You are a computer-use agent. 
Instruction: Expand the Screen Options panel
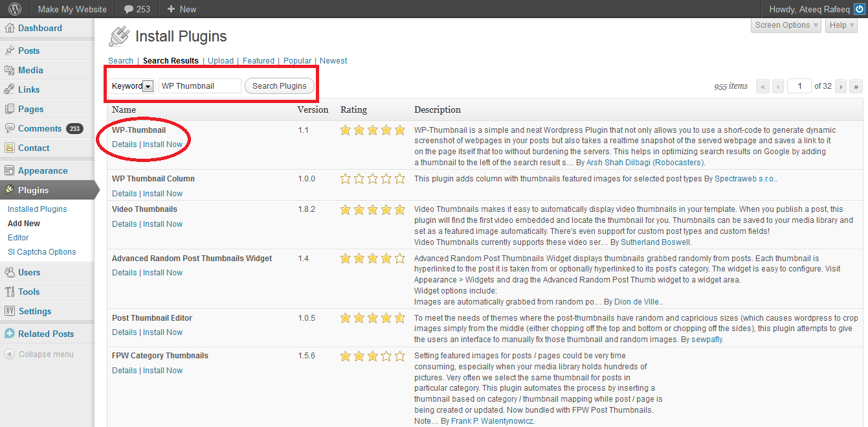tap(786, 25)
